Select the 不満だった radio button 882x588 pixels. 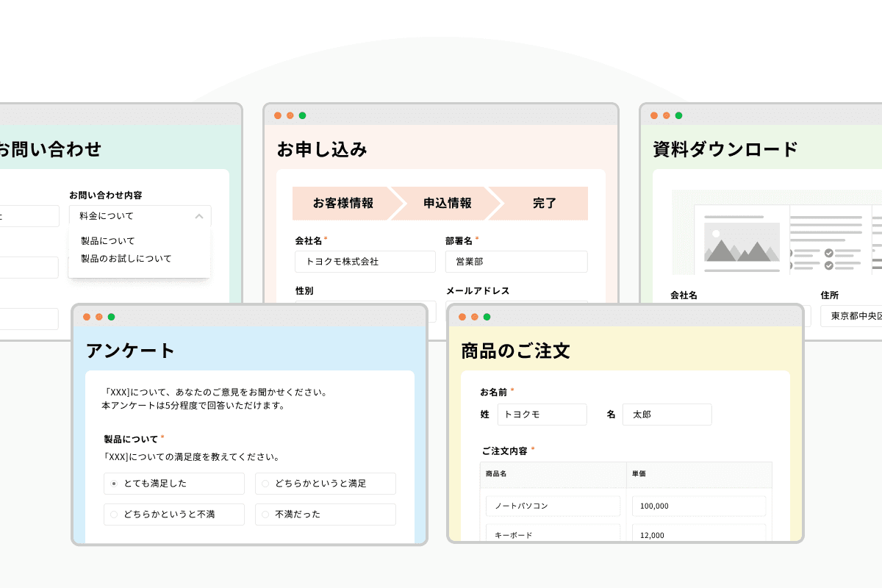point(266,514)
